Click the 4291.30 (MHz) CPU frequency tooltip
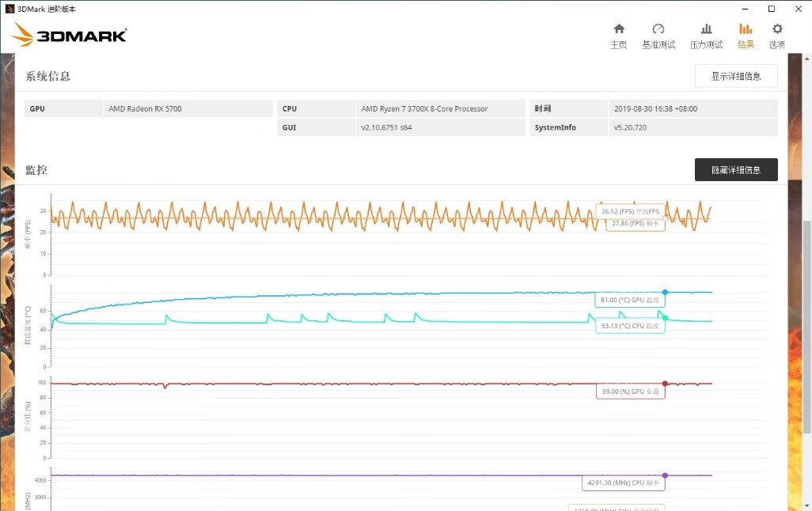 624,483
